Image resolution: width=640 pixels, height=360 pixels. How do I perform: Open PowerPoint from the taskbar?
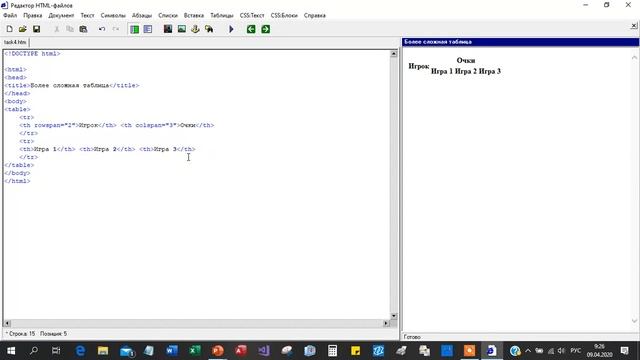coord(218,351)
